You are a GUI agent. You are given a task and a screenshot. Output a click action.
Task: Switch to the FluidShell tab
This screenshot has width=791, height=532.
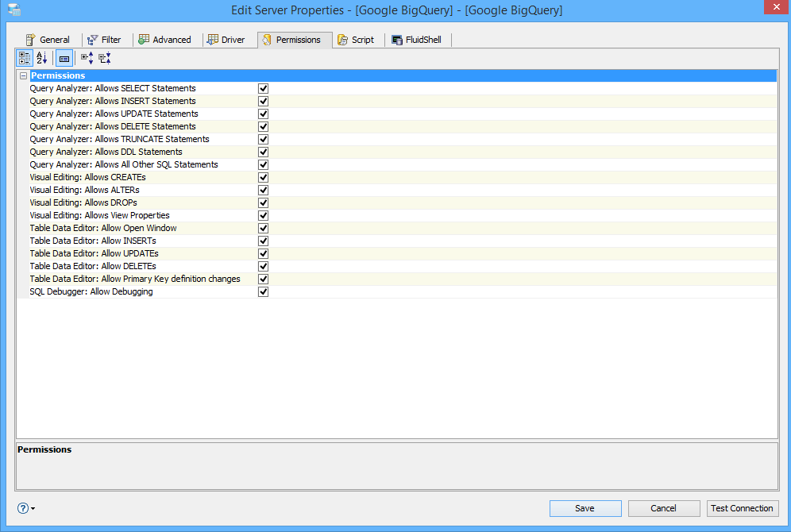(x=417, y=40)
